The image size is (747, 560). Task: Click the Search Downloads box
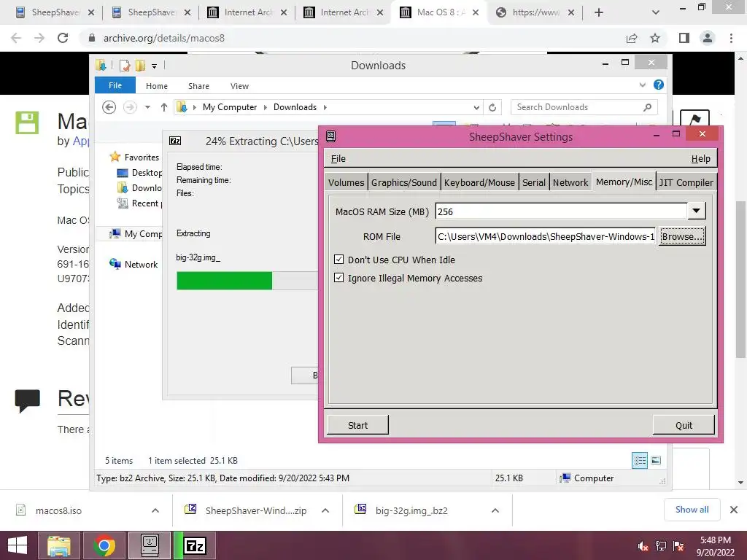584,107
